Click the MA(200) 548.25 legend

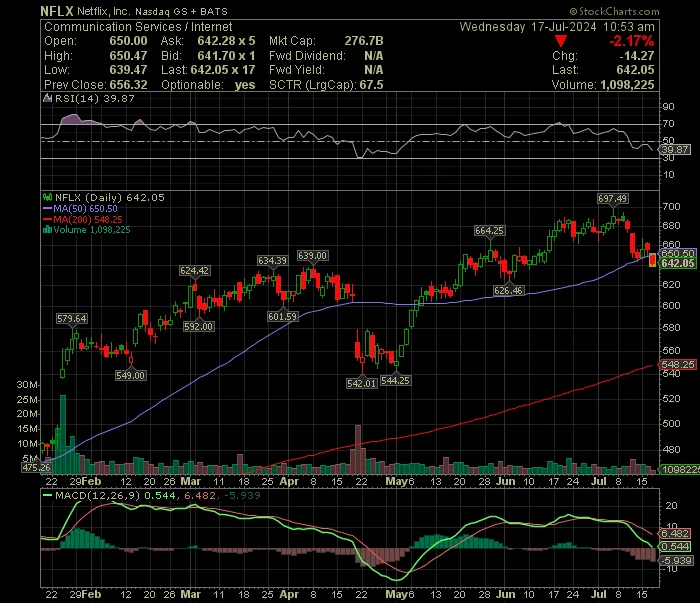(x=83, y=220)
